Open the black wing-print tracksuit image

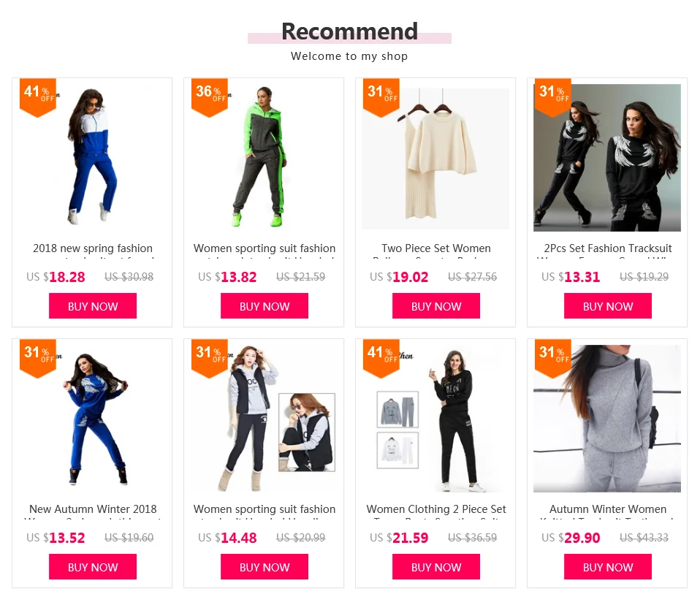tap(607, 157)
